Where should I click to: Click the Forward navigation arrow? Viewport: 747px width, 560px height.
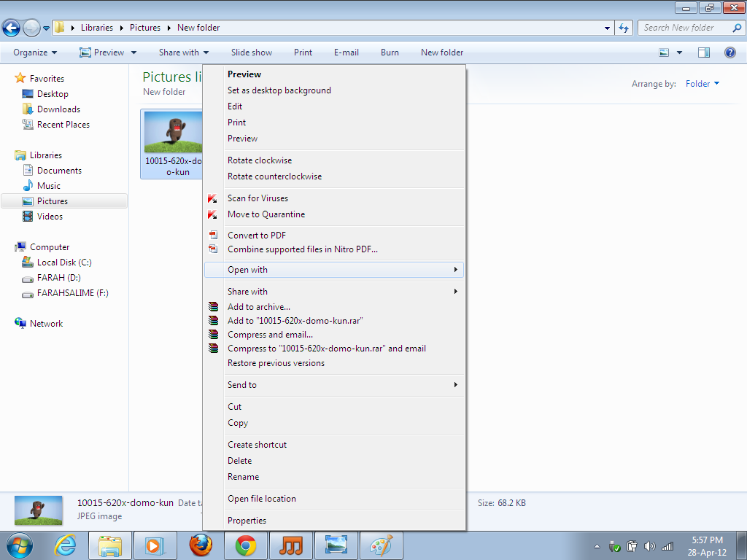coord(31,28)
